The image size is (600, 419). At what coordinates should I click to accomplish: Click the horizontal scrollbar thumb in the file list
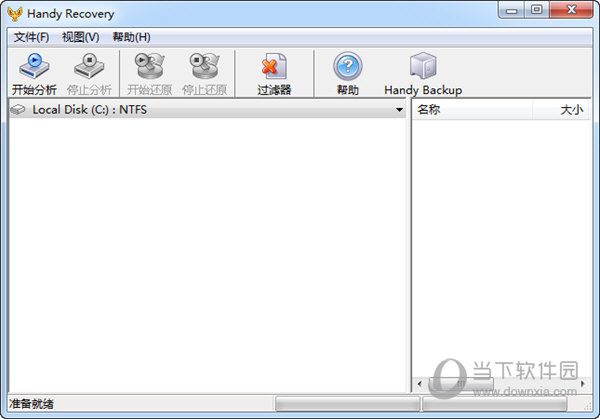pos(461,383)
